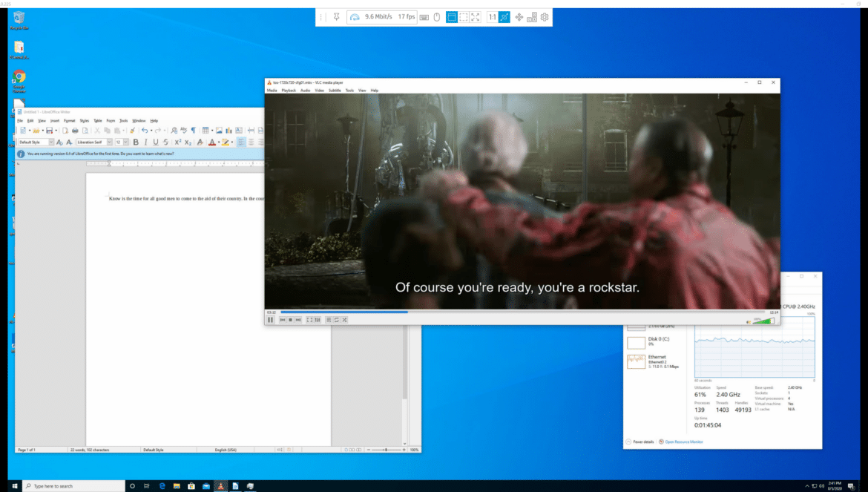Export document as PDF in Writer

coord(65,131)
